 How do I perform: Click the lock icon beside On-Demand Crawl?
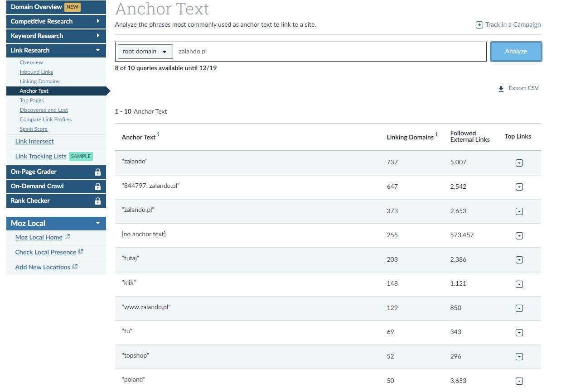(97, 186)
